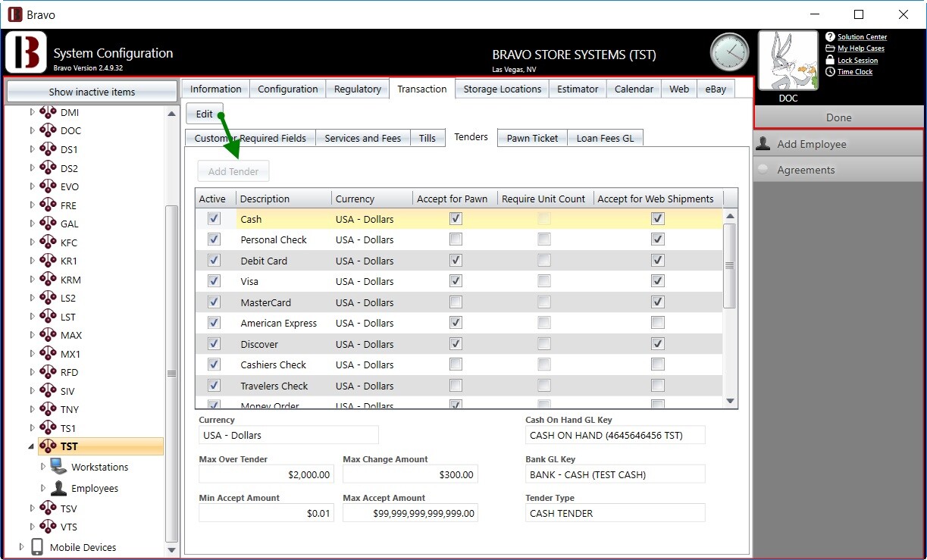Click the DOC employee avatar picture
This screenshot has height=560, width=927.
788,61
